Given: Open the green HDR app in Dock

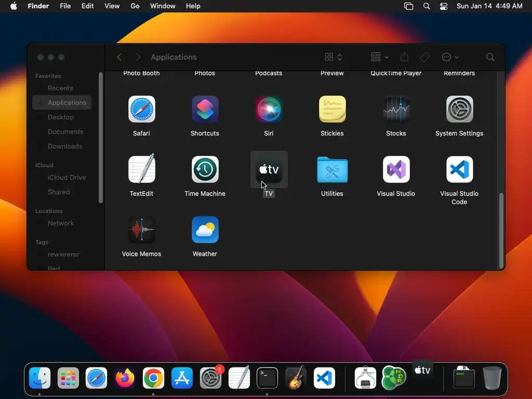Looking at the screenshot, I should point(394,378).
